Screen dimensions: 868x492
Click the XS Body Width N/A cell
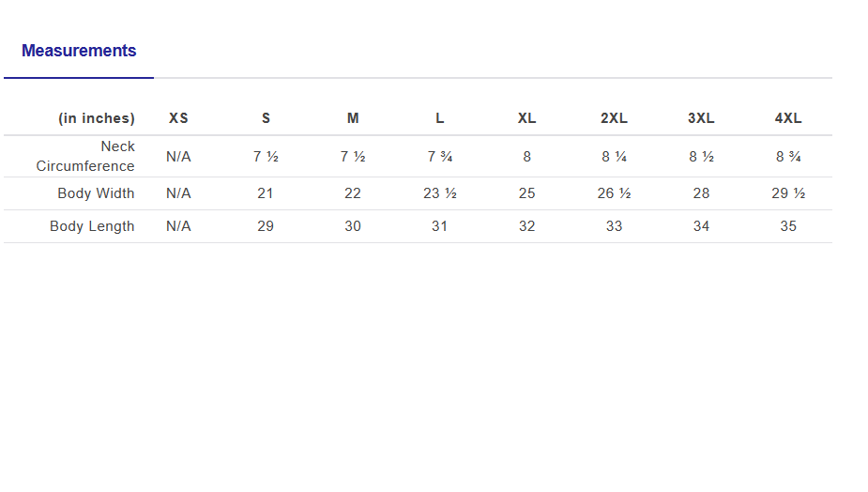pos(178,193)
